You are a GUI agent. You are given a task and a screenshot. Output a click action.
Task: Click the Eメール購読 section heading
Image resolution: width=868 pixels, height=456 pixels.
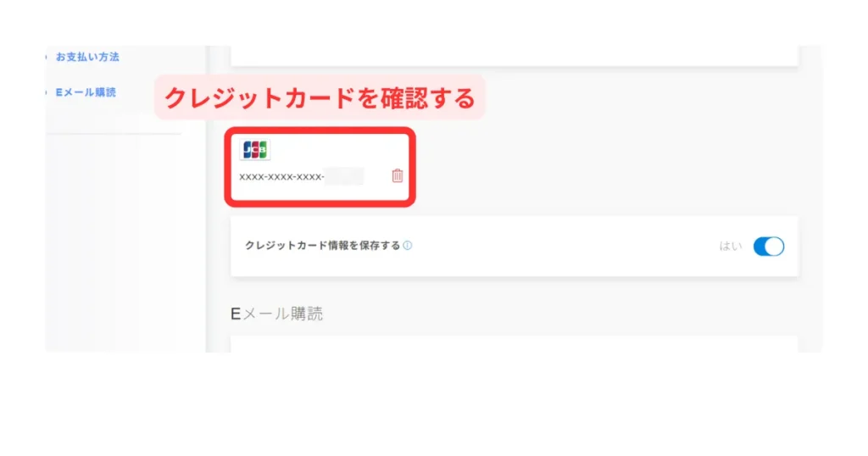[276, 314]
